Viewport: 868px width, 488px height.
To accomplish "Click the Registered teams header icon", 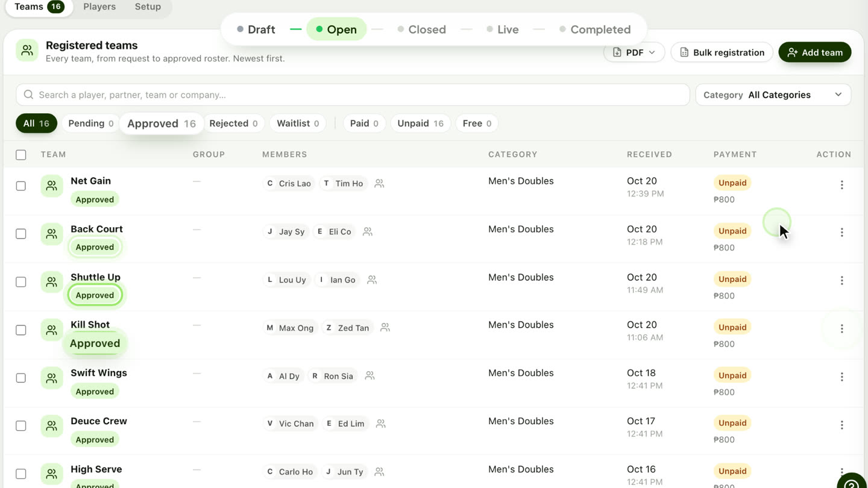I will point(27,51).
